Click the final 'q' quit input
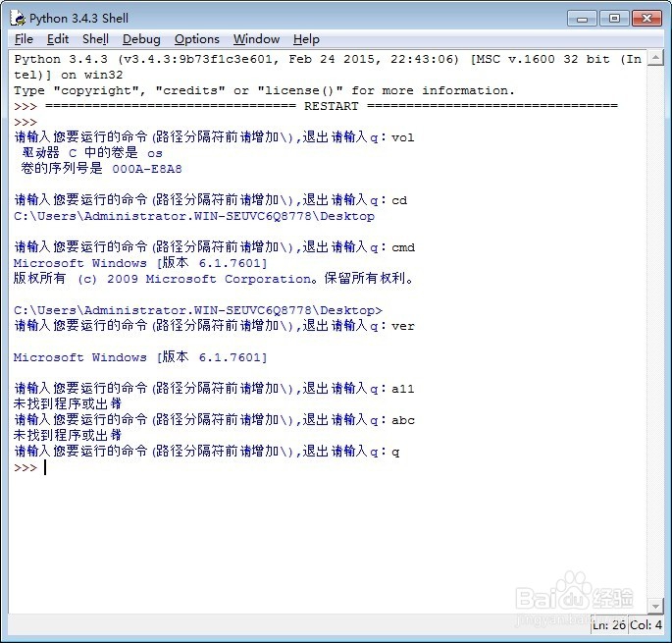 395,452
